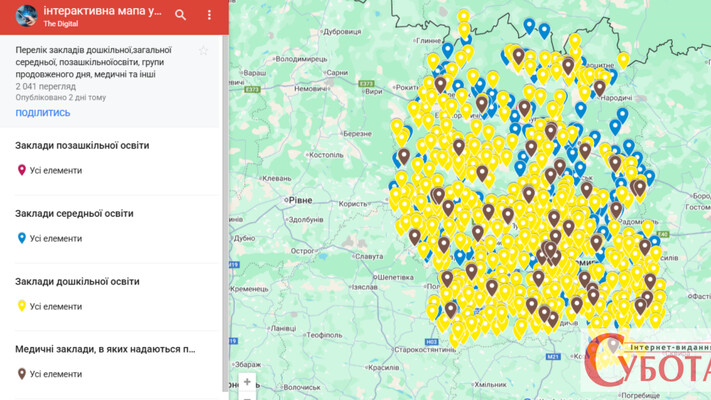
Task: Click the blue pin icon for Заклади середньої освіти
Action: 22,238
